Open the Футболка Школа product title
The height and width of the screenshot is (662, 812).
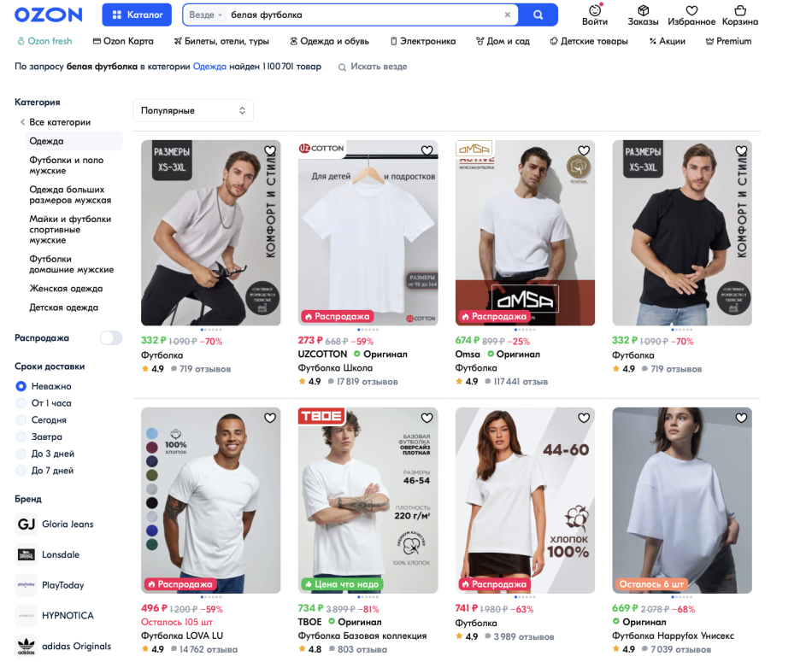pyautogui.click(x=335, y=368)
